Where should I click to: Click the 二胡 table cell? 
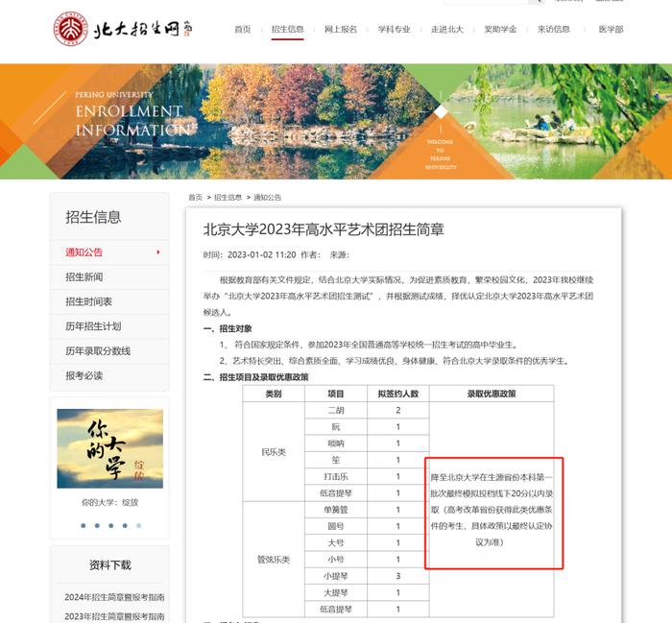336,411
